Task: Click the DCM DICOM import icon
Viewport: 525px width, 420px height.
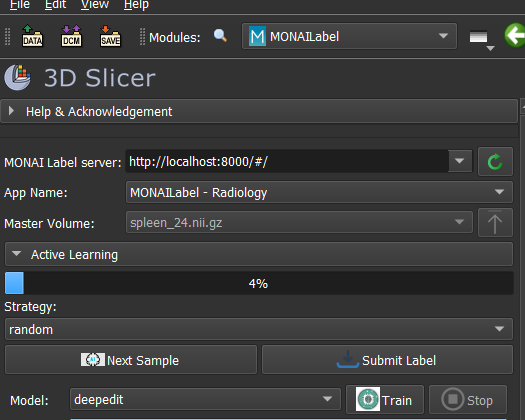Action: tap(71, 36)
